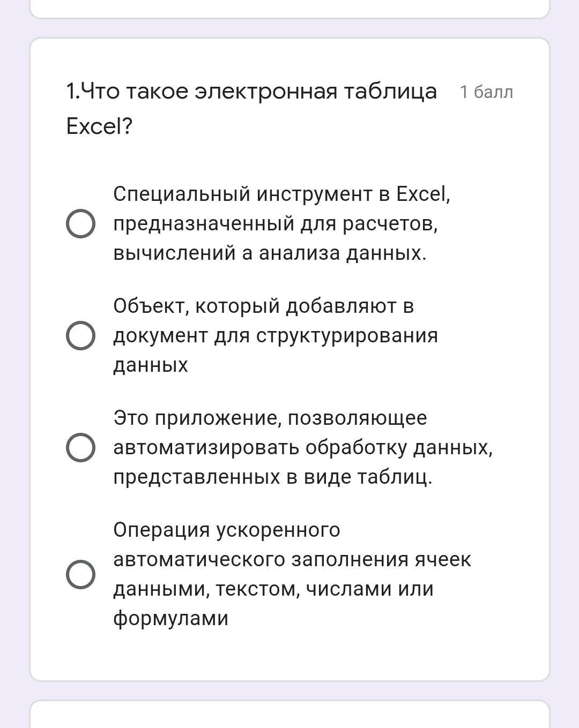Screen dimensions: 579x728
Task: Click answer text 'автоматического заполнения ячеек'
Action: tap(292, 559)
